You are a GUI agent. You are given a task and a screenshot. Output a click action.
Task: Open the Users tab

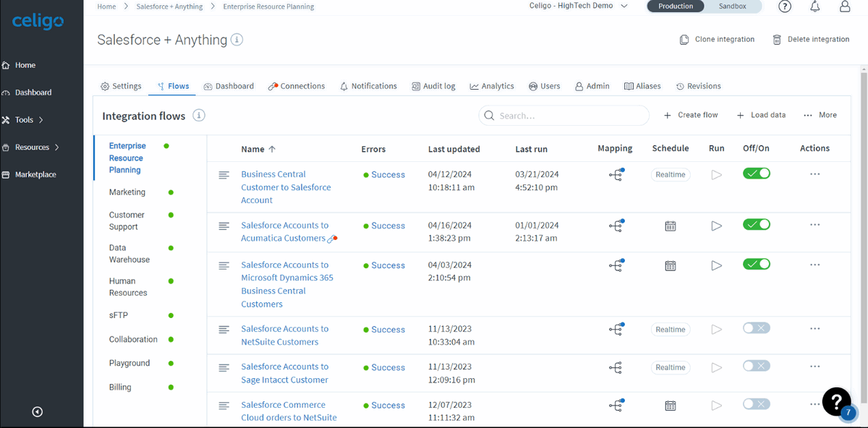[544, 86]
